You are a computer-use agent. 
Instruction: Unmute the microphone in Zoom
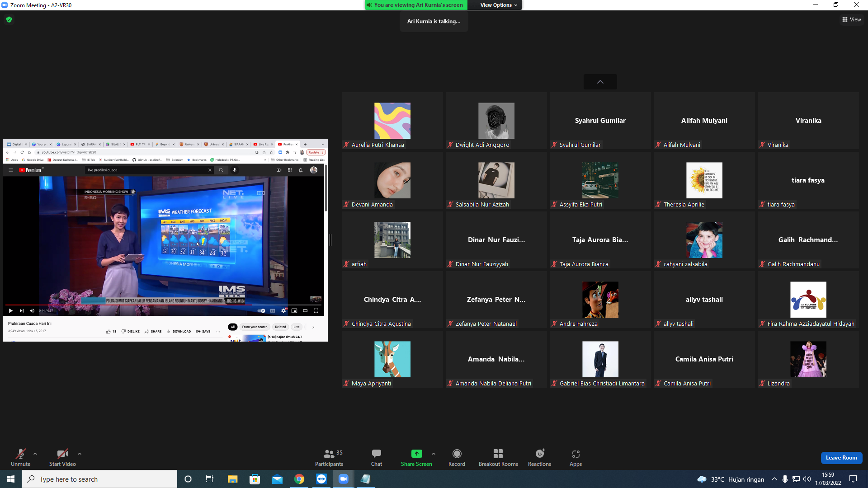point(20,457)
